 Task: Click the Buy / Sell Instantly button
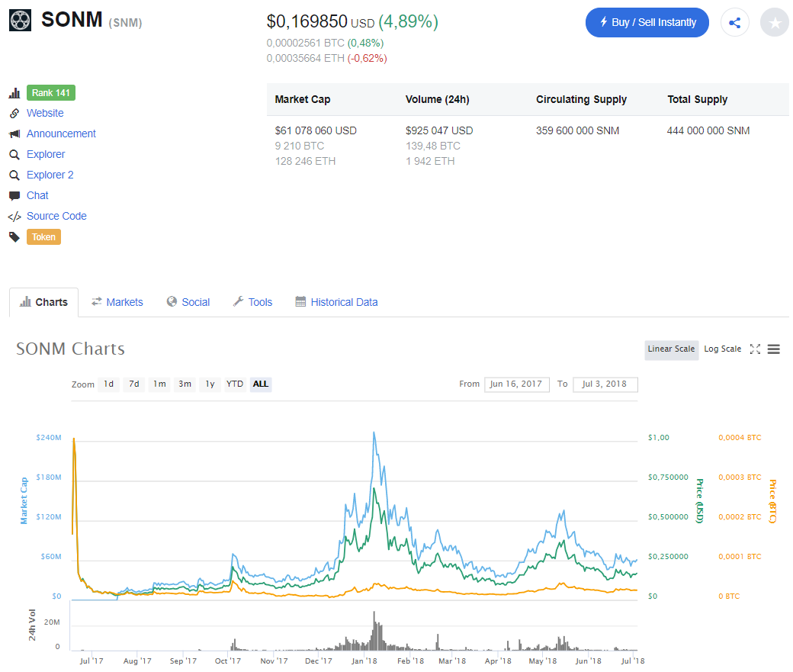tap(647, 22)
